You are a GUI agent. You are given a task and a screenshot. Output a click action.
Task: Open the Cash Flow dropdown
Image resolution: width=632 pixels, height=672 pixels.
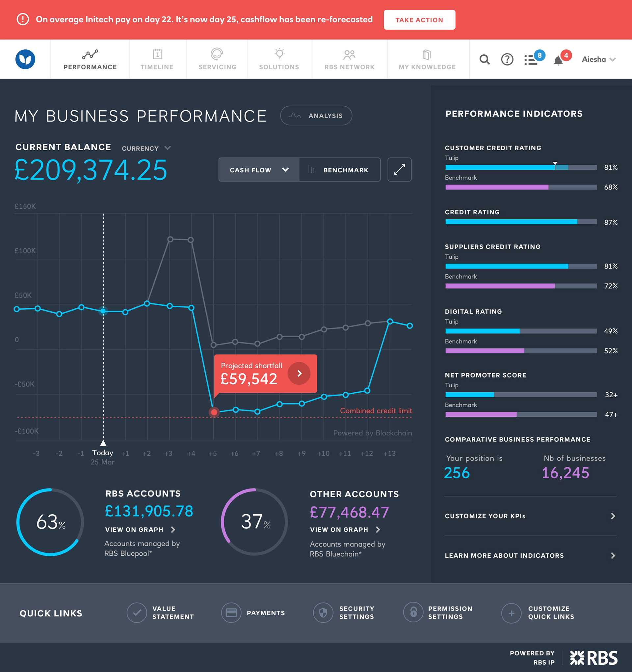(x=259, y=170)
